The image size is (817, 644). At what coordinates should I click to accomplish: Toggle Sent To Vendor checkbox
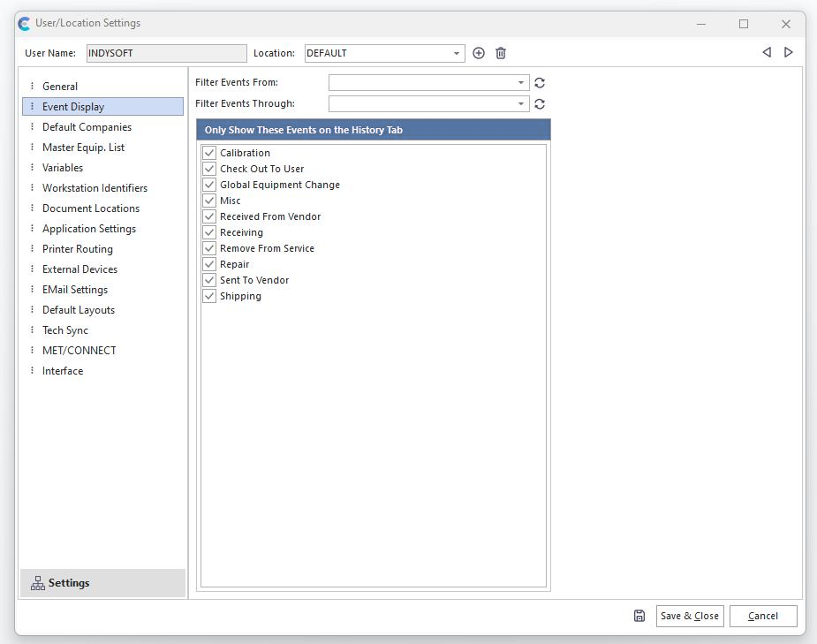coord(209,280)
